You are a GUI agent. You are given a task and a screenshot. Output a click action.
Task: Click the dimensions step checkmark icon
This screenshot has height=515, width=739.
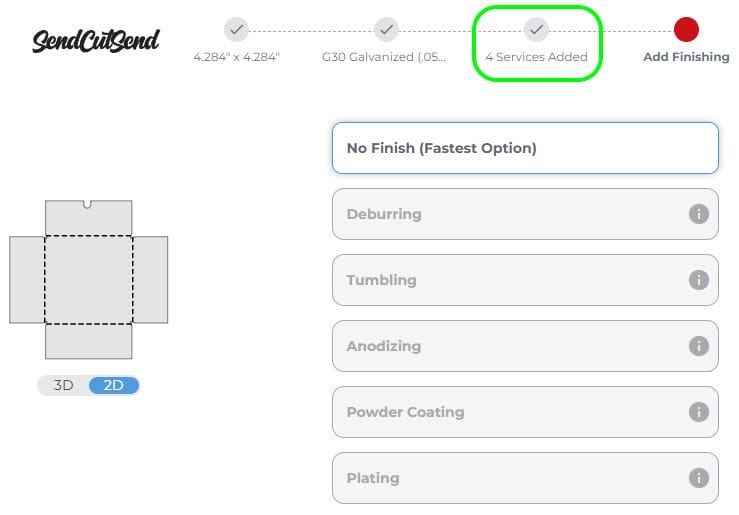(x=237, y=29)
